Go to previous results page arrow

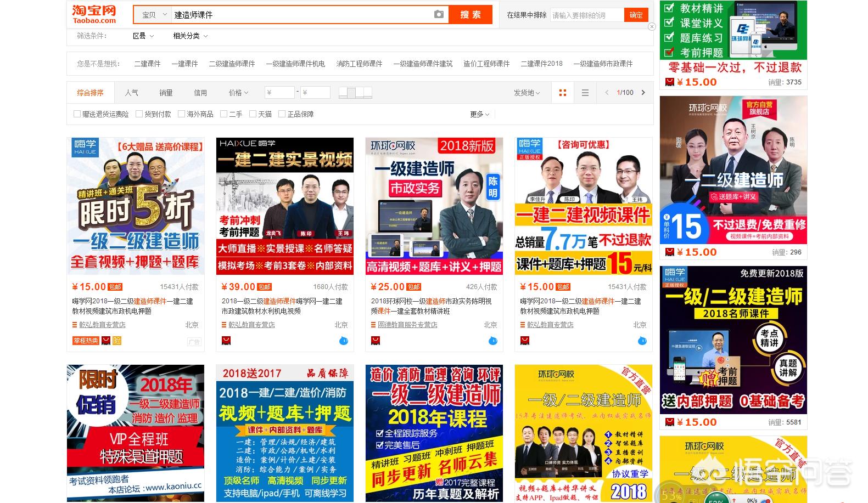(x=607, y=93)
